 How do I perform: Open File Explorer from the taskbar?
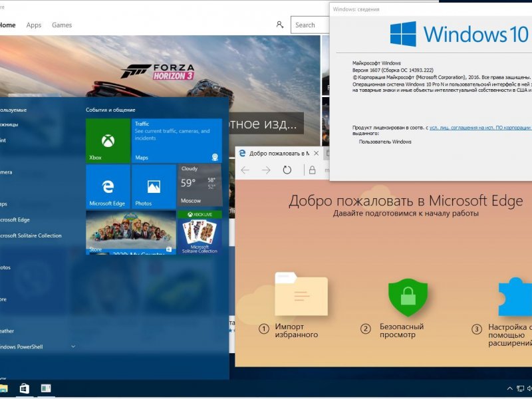coord(3,388)
